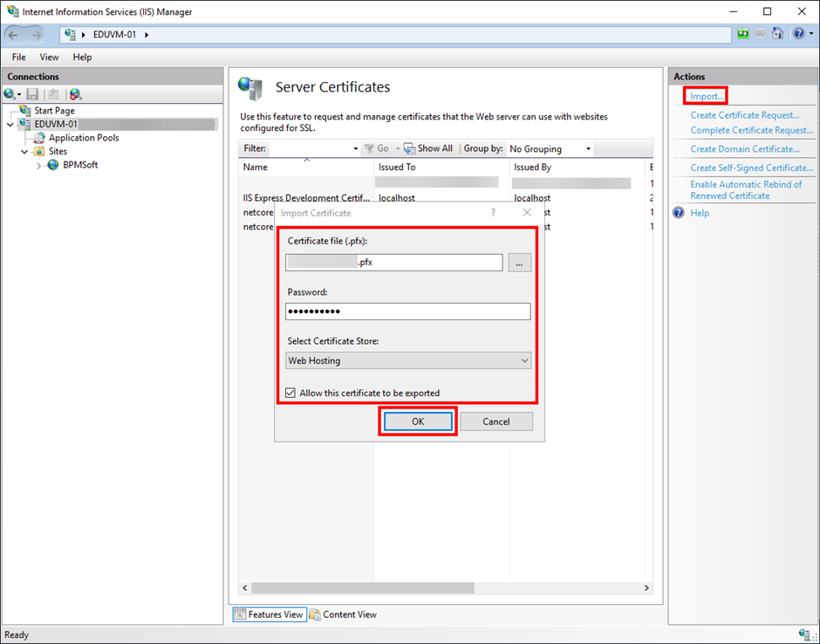Collapse the Sites tree node
The width and height of the screenshot is (820, 644).
(x=24, y=152)
